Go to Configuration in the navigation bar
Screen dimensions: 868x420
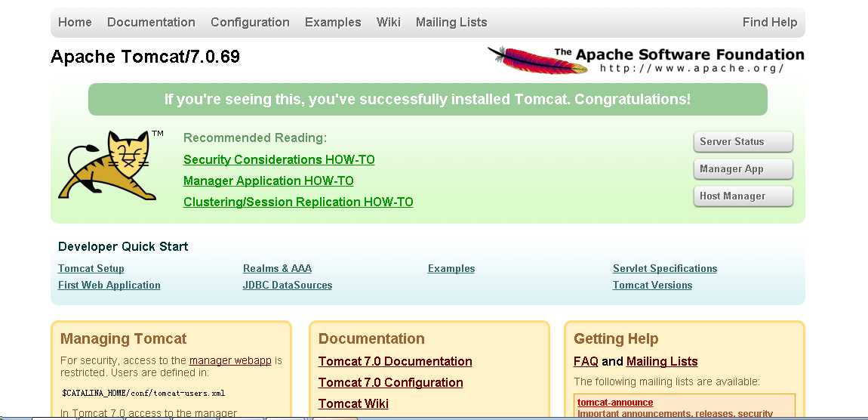pos(251,22)
